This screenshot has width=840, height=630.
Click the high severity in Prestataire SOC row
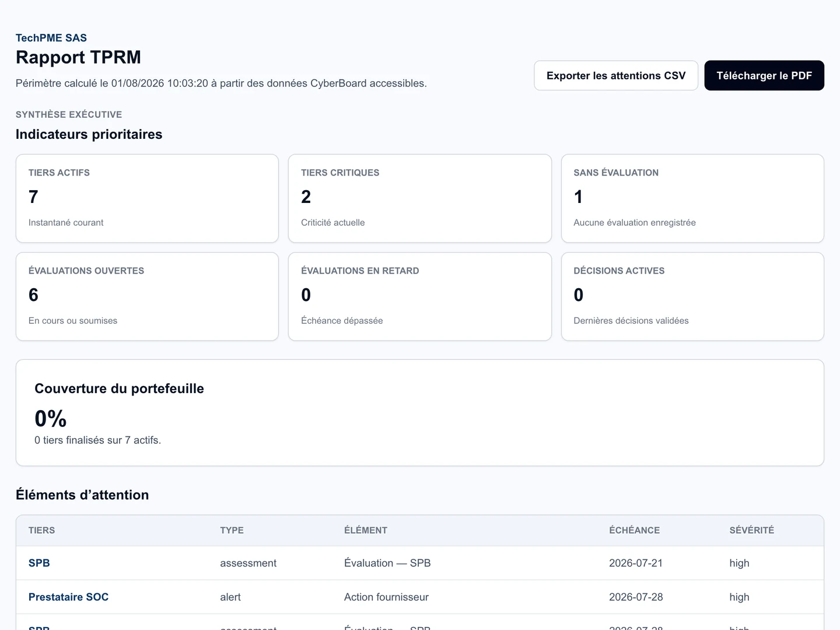coord(739,597)
